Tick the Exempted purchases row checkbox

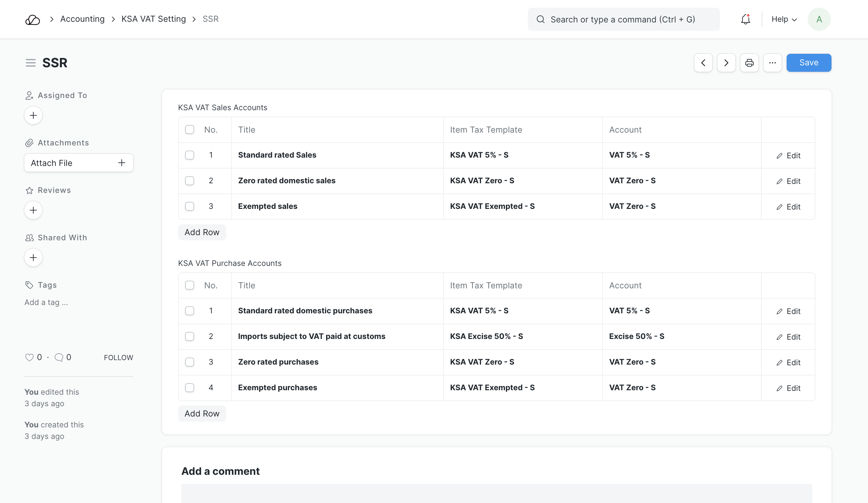coord(189,388)
